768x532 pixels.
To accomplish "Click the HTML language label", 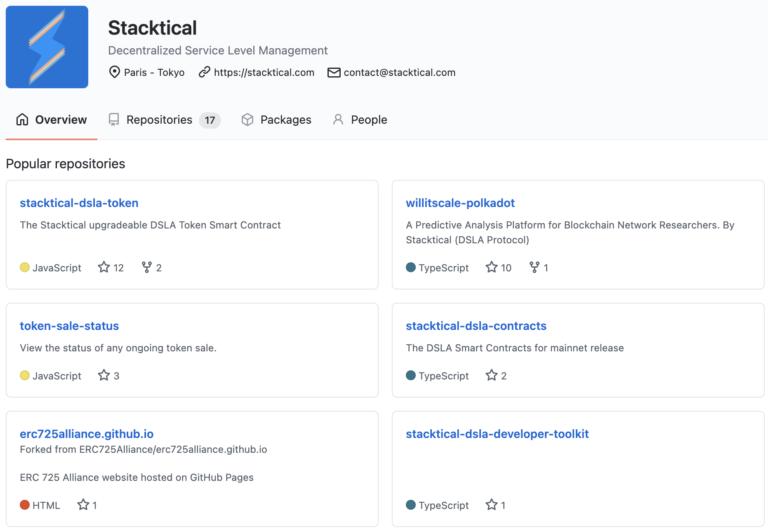I will [x=46, y=505].
